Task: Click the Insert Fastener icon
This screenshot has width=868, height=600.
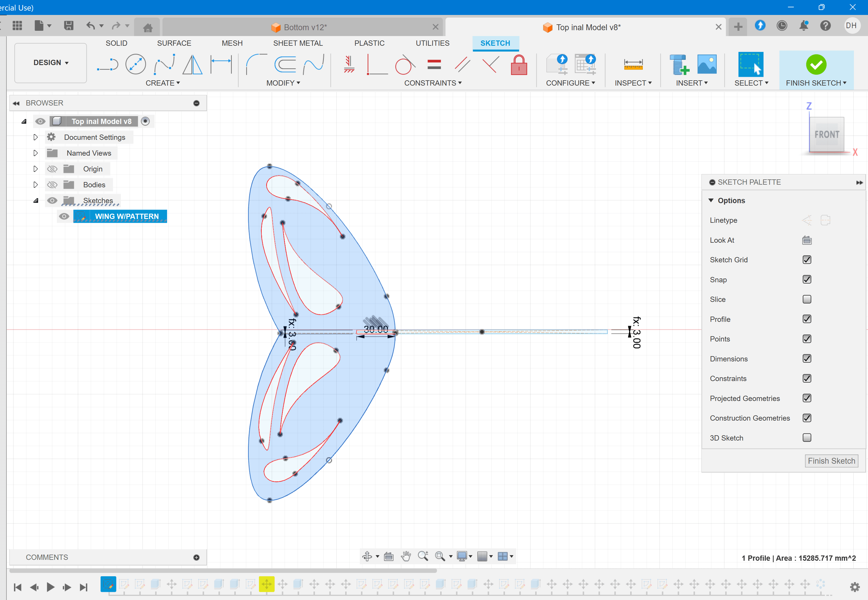Action: (679, 64)
